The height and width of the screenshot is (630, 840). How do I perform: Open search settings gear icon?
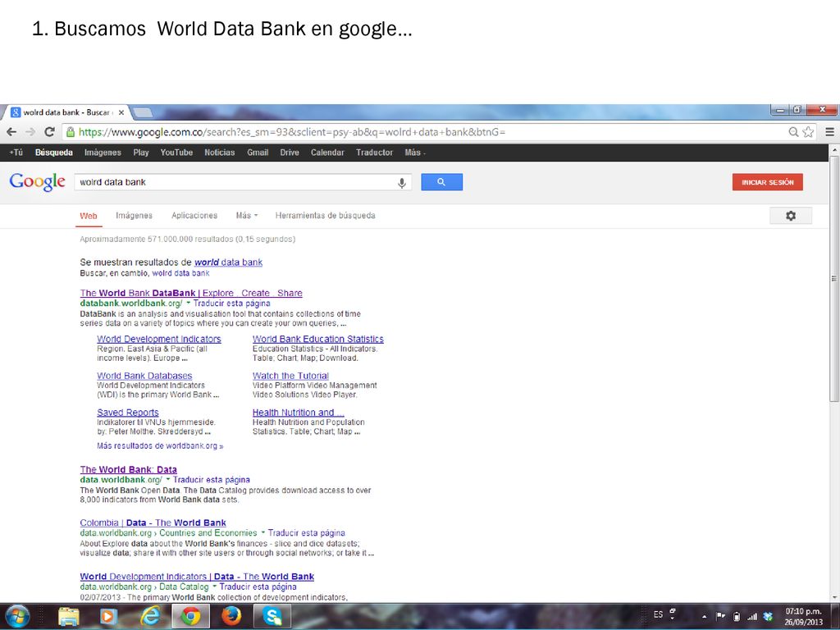(791, 216)
